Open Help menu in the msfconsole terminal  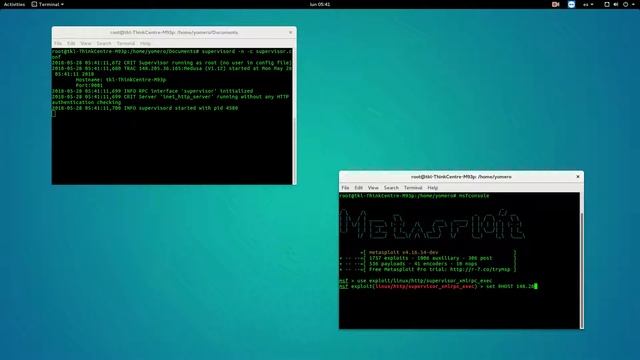[x=433, y=188]
